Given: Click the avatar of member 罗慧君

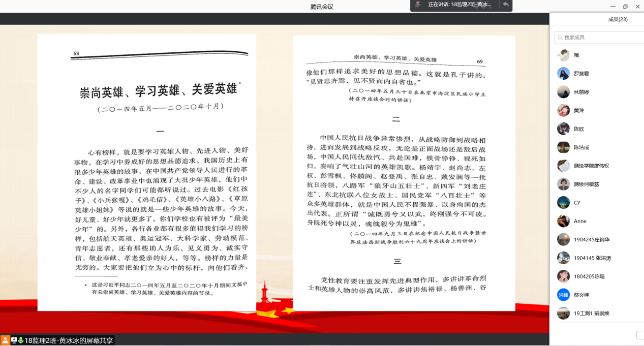Looking at the screenshot, I should tap(563, 74).
